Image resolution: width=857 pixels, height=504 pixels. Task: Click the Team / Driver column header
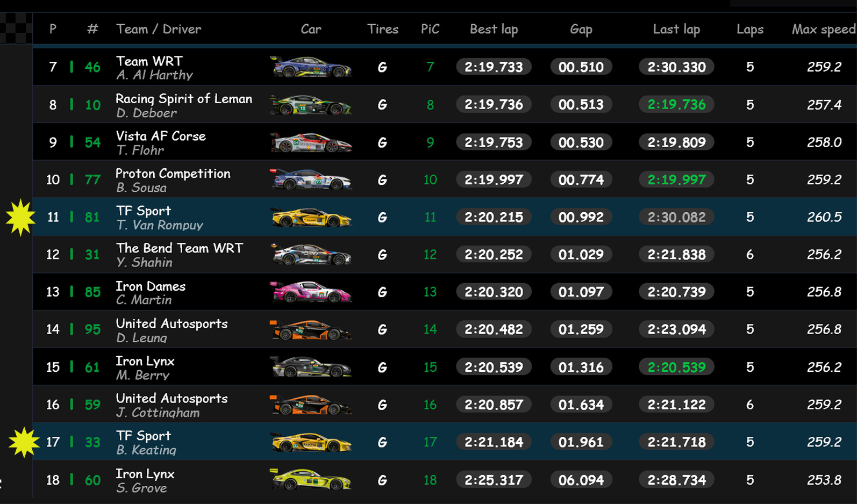(159, 29)
